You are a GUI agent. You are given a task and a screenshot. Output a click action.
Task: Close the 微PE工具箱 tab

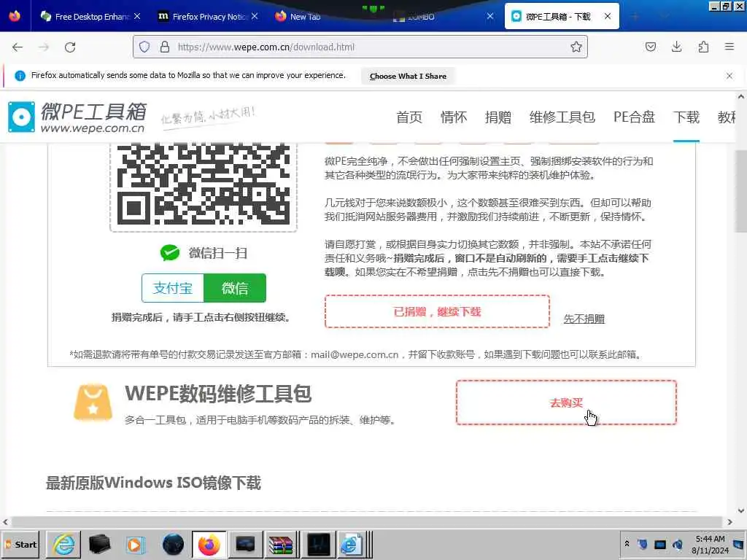coord(608,16)
